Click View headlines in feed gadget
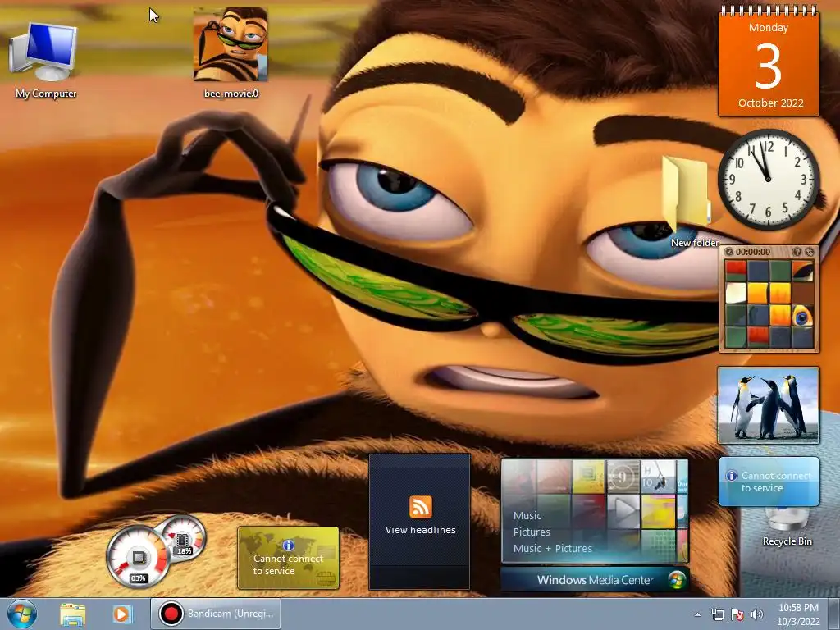 tap(421, 530)
